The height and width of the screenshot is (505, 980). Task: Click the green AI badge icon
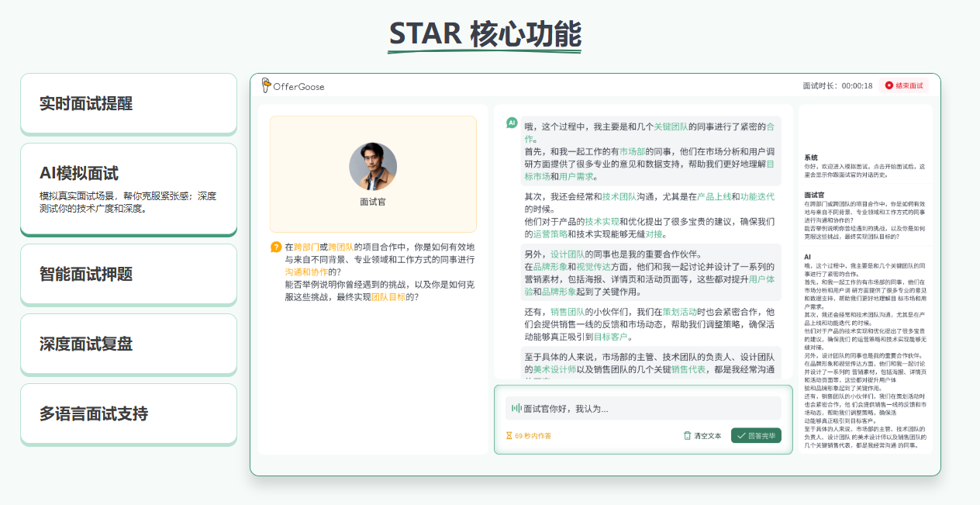(512, 123)
